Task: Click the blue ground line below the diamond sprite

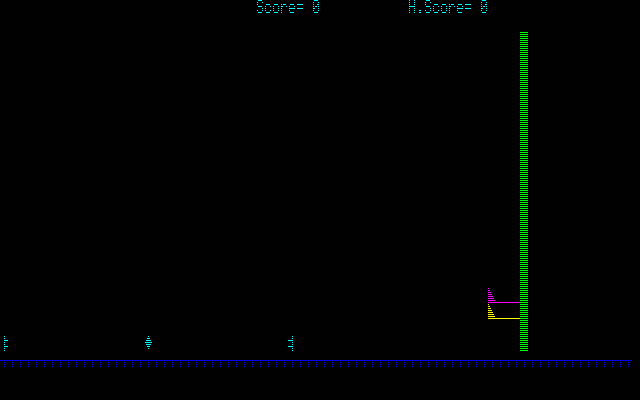Action: [148, 362]
